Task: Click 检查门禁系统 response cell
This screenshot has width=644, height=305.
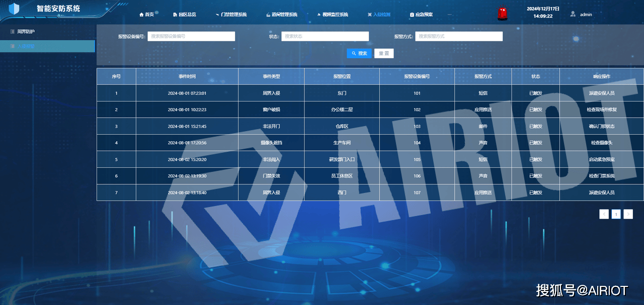Action: (x=602, y=176)
